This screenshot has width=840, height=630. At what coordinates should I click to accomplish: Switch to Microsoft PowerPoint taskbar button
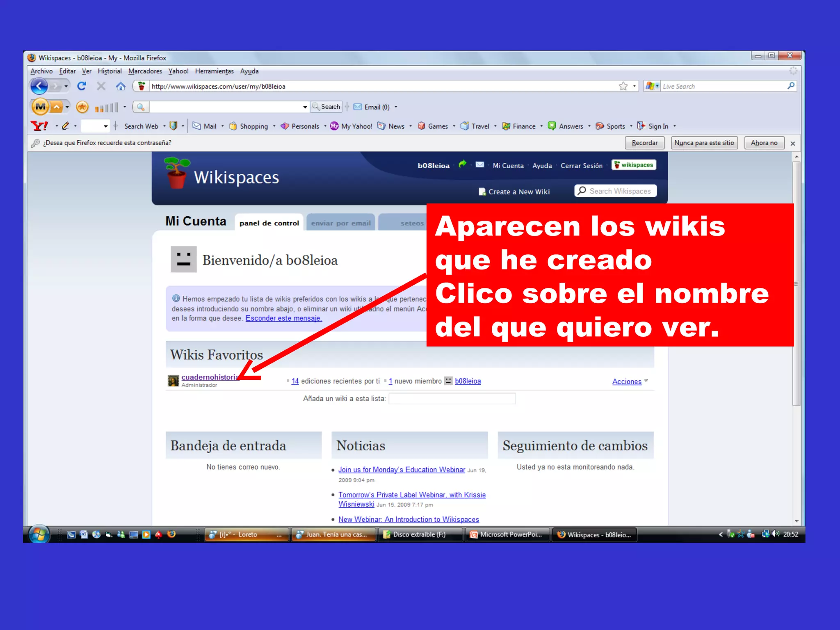507,534
